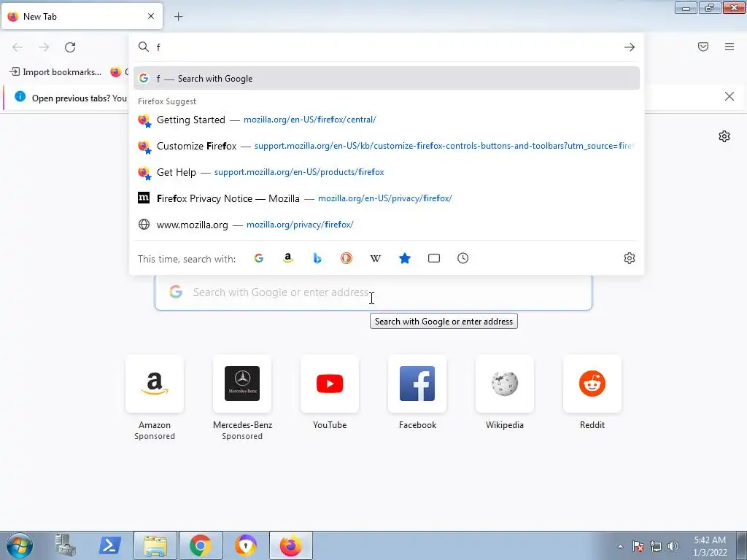Open the Getting Started suggestion
The height and width of the screenshot is (560, 747).
point(387,120)
